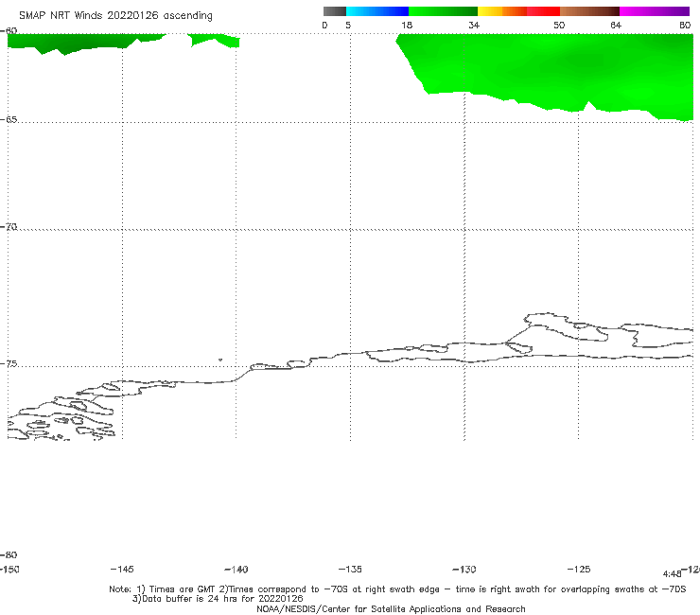
Task: Click latitude label '-70' on left axis
Action: tap(9, 227)
